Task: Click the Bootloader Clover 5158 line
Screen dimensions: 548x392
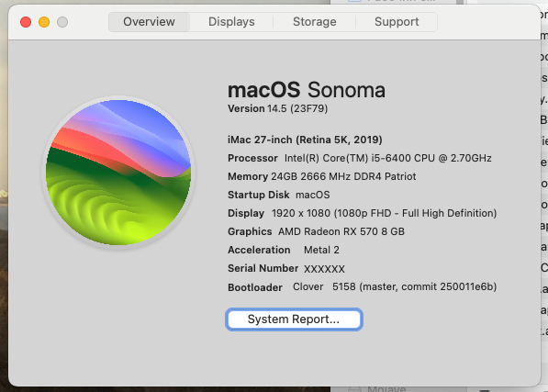Action: click(362, 286)
